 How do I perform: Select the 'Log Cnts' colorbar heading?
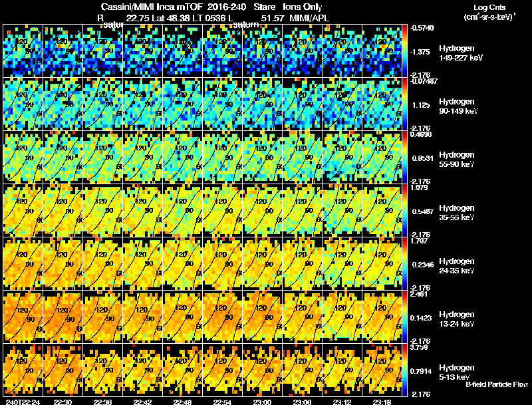(489, 7)
